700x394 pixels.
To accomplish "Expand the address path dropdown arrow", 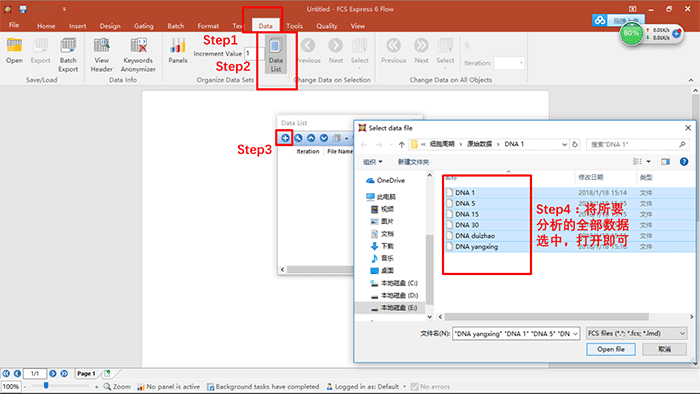I will click(x=564, y=144).
